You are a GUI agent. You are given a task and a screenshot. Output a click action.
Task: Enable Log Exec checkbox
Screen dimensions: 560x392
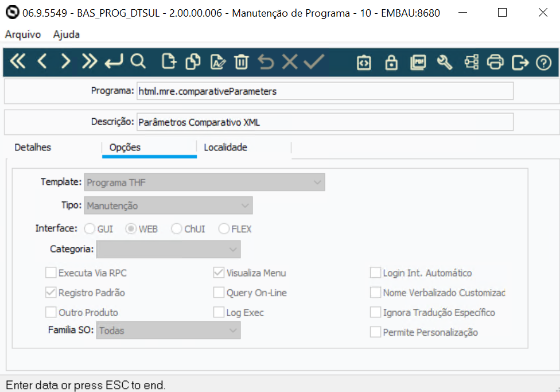(x=219, y=312)
